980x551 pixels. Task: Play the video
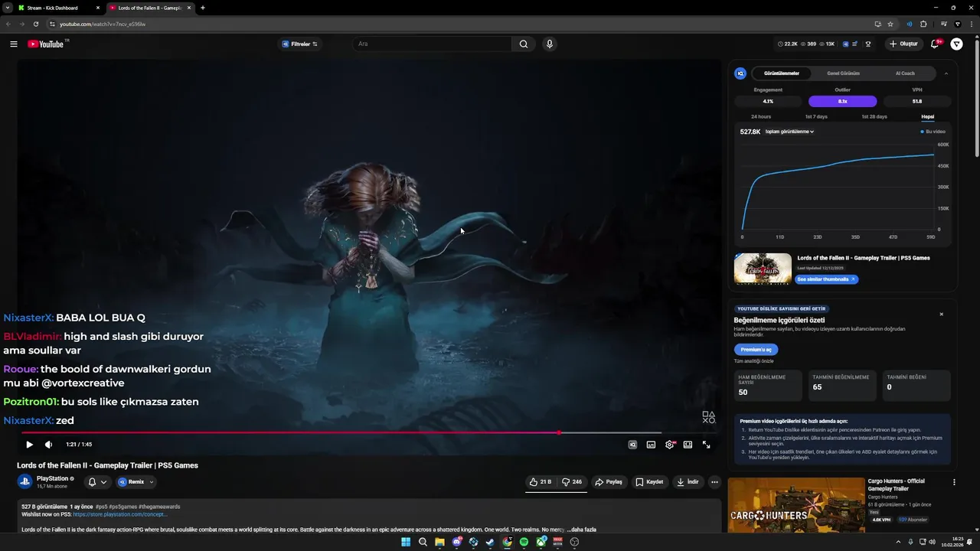29,445
